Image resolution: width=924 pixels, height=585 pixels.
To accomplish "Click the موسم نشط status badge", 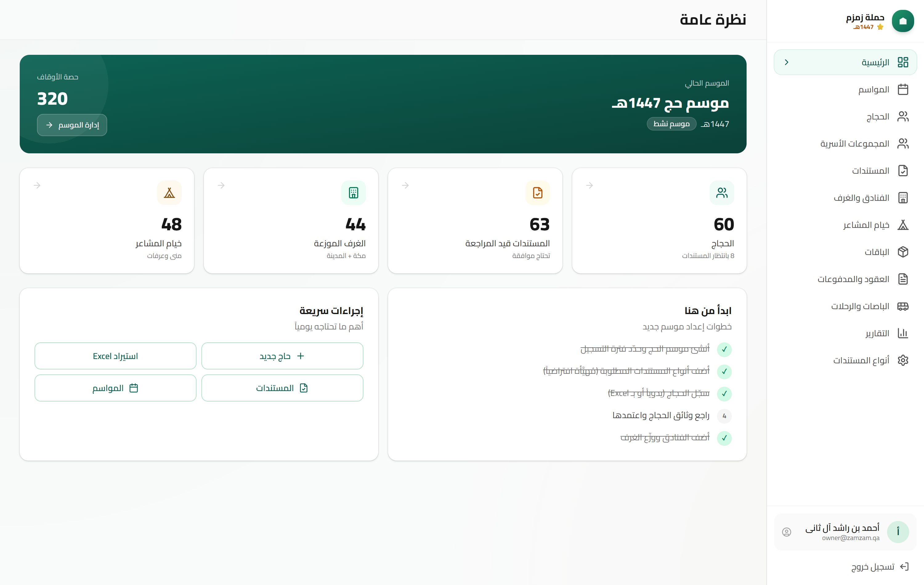I will (671, 123).
